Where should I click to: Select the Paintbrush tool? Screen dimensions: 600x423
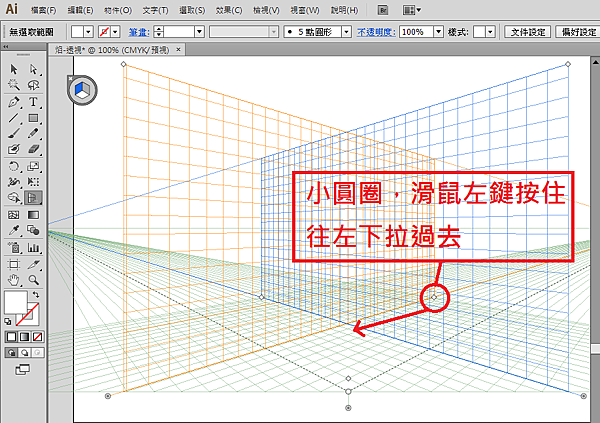click(14, 133)
